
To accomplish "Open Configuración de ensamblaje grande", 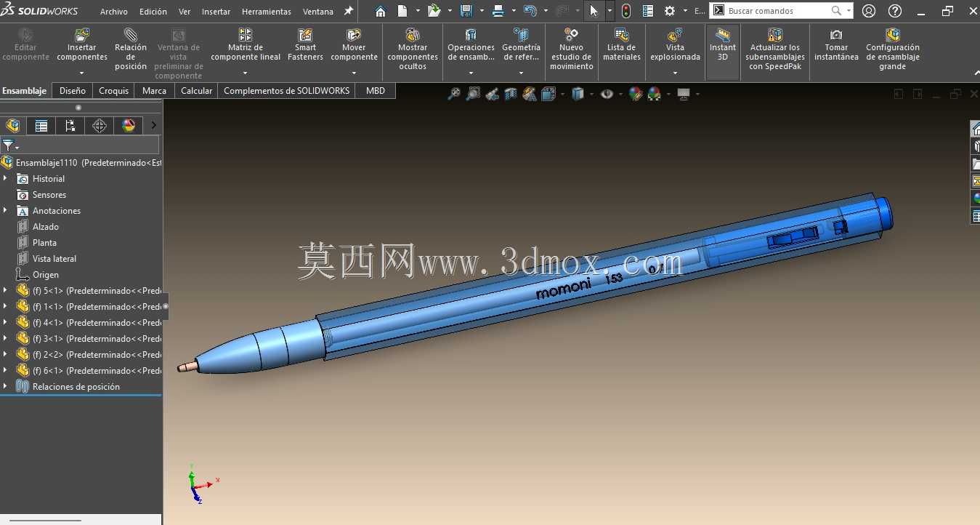I will [893, 49].
